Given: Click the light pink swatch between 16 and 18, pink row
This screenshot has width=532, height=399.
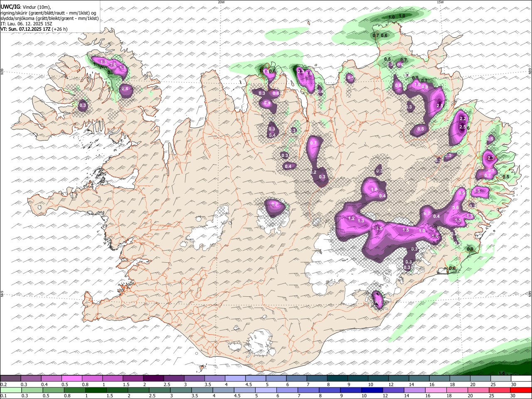Looking at the screenshot, I should point(435,390).
